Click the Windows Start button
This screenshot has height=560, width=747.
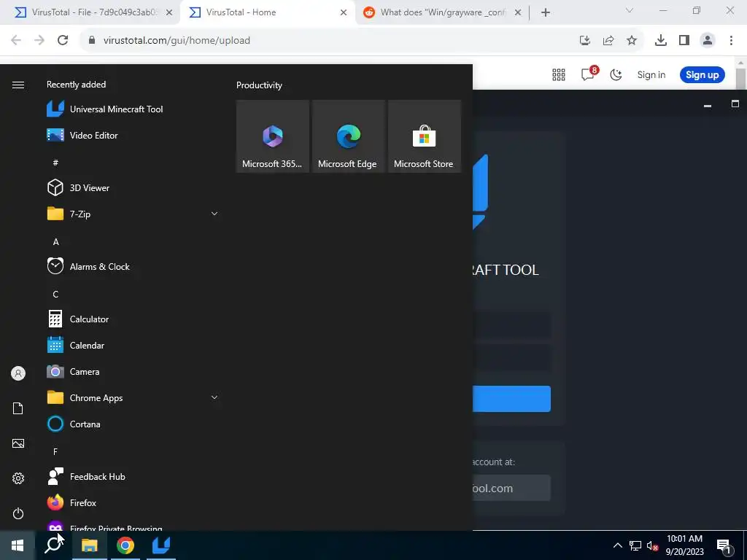click(18, 545)
